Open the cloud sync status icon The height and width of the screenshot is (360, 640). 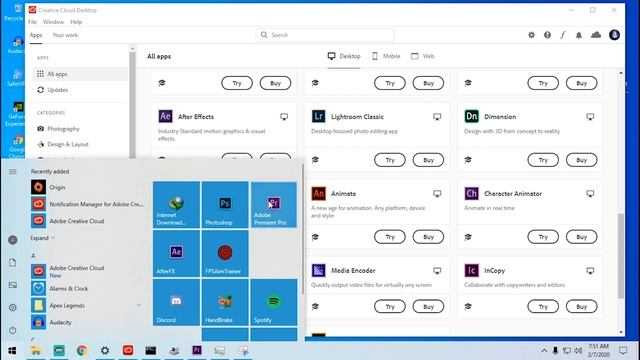(x=596, y=35)
